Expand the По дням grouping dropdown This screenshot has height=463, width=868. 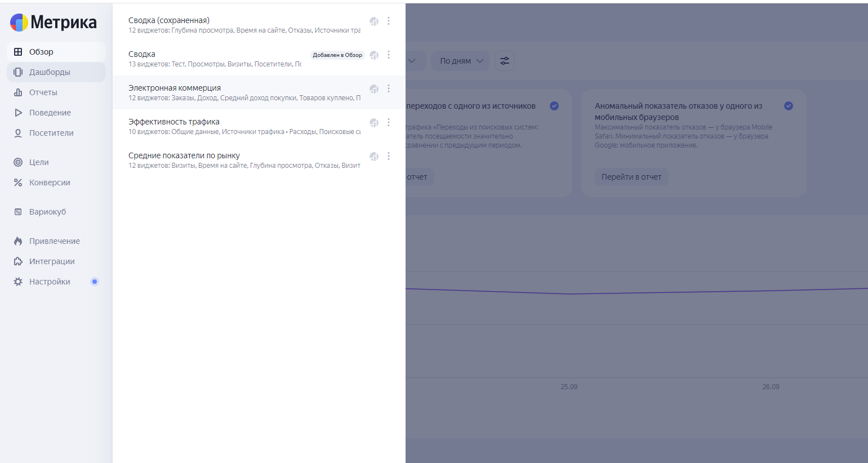(x=461, y=61)
